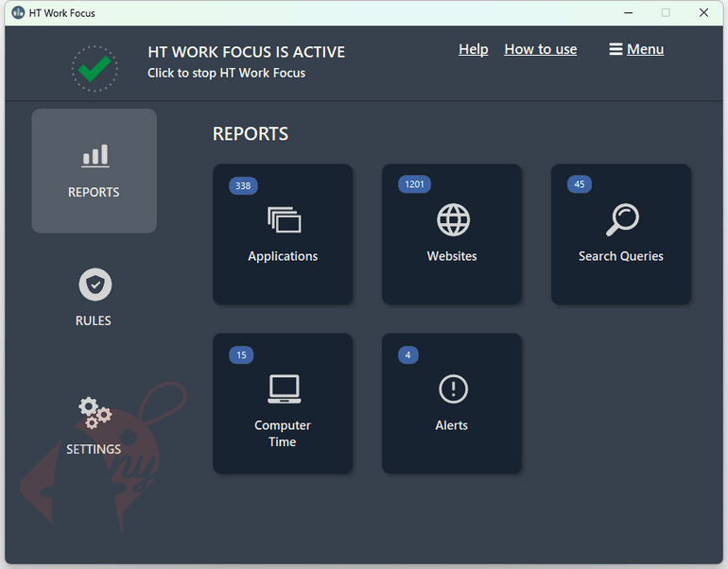
Task: Open the Rules shield icon
Action: pyautogui.click(x=95, y=284)
